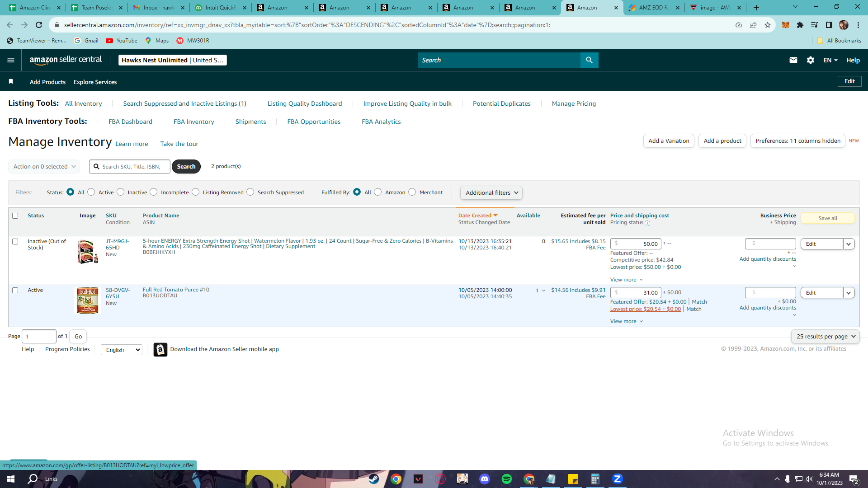Image resolution: width=868 pixels, height=488 pixels.
Task: Click the 31.00 price field
Action: (x=636, y=293)
